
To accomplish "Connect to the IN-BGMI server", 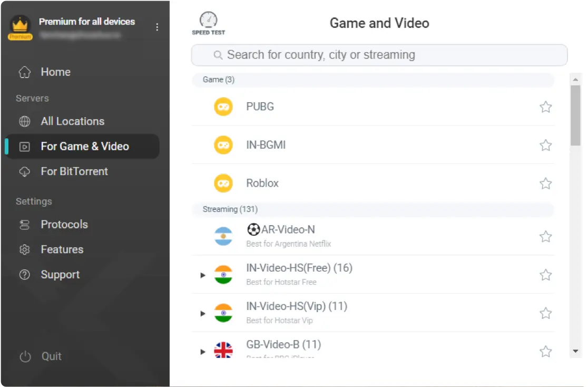I will click(373, 145).
